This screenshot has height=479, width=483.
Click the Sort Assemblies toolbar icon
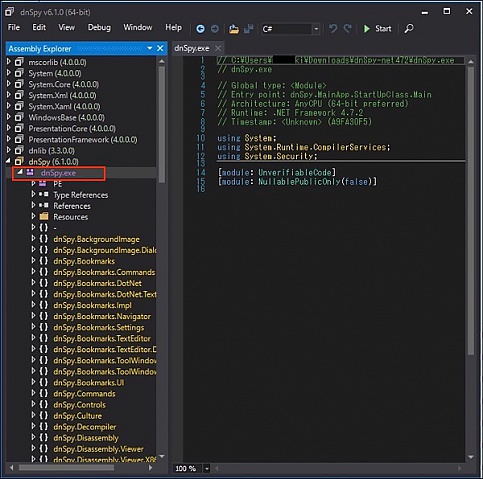click(x=248, y=29)
